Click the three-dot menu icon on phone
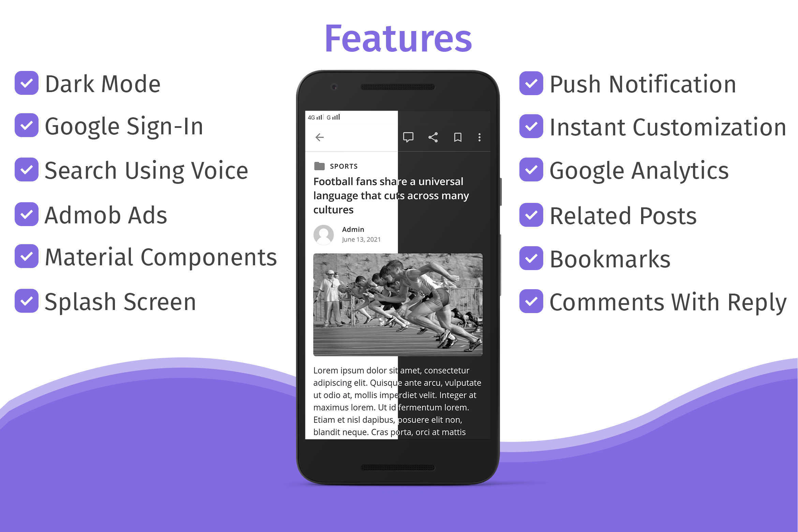Image resolution: width=798 pixels, height=532 pixels. point(480,137)
